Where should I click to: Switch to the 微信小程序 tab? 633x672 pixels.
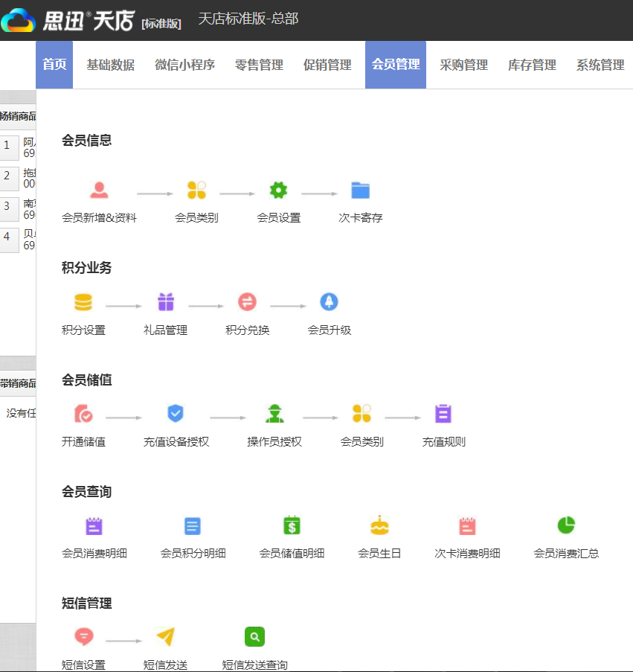[184, 65]
